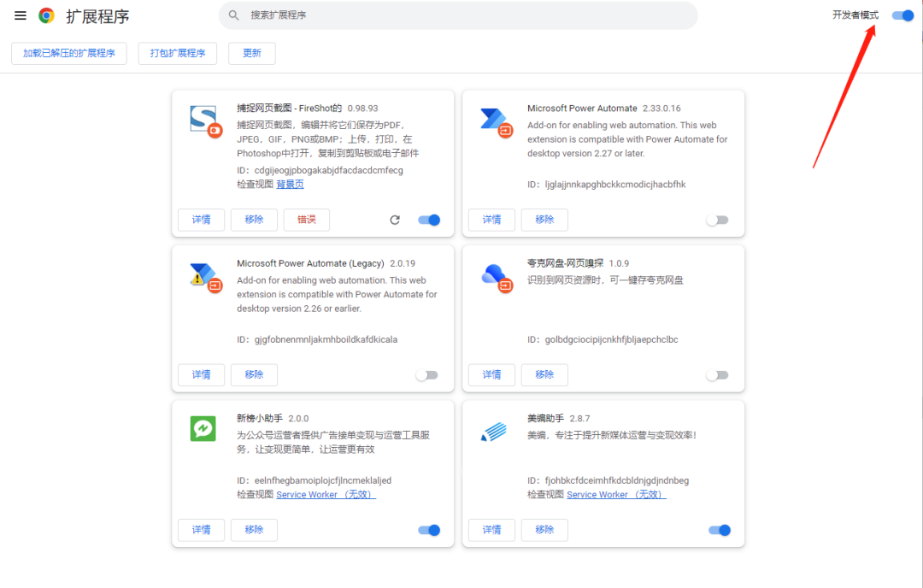Enable Microsoft Power Automate 2.33.0.16
The image size is (923, 588).
coord(718,220)
